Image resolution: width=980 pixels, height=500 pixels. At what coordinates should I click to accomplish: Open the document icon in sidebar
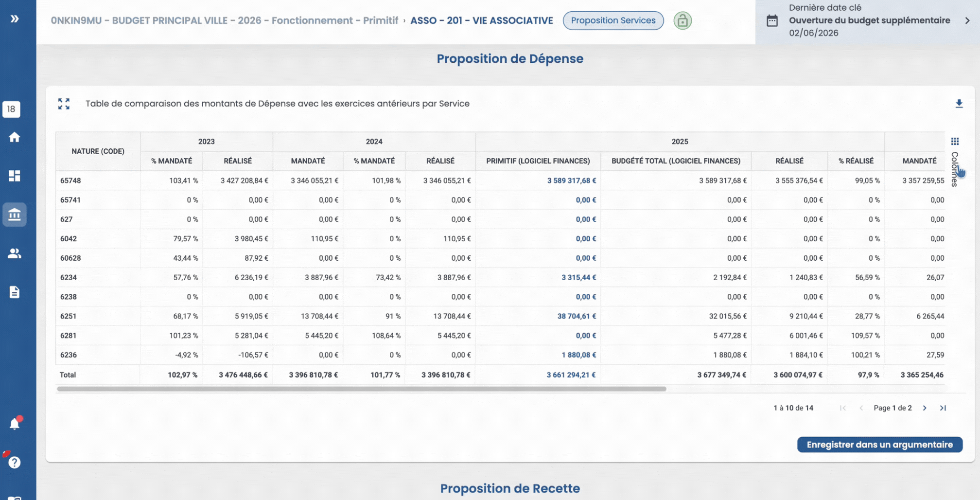[15, 292]
